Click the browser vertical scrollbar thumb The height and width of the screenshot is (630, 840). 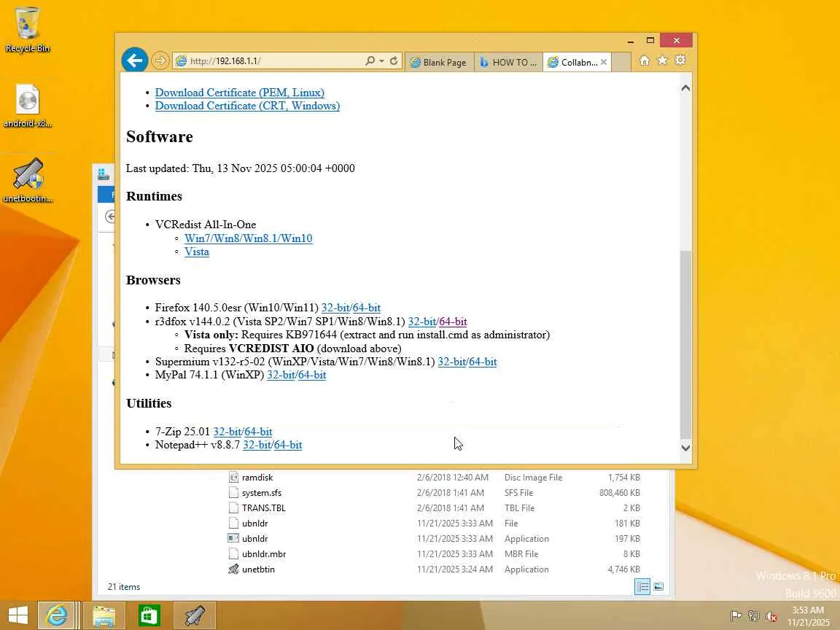[x=685, y=344]
